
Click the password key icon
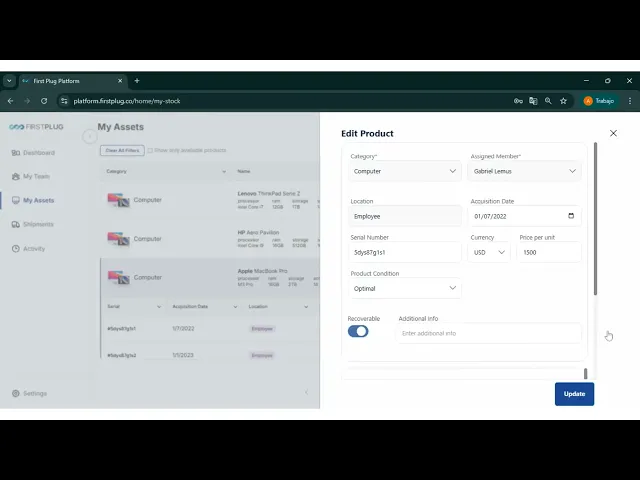click(x=518, y=101)
